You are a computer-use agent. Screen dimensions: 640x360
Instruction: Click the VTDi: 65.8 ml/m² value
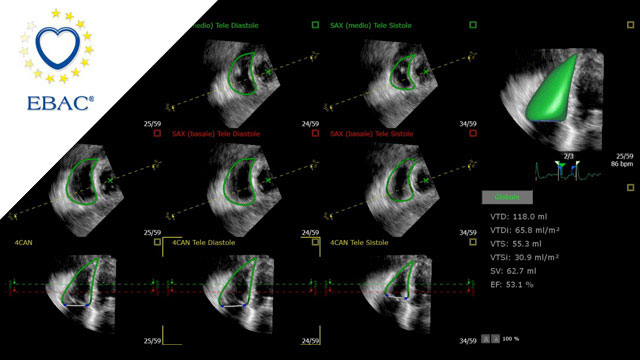(525, 230)
